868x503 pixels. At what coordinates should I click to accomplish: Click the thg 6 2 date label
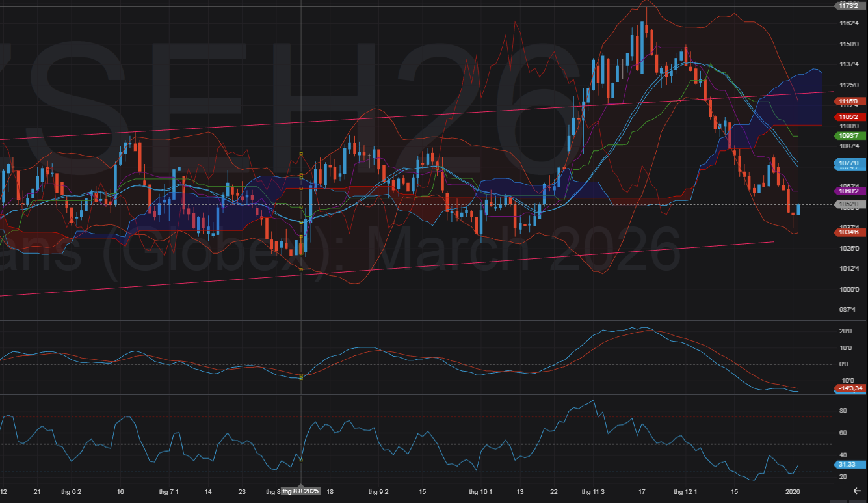[71, 491]
